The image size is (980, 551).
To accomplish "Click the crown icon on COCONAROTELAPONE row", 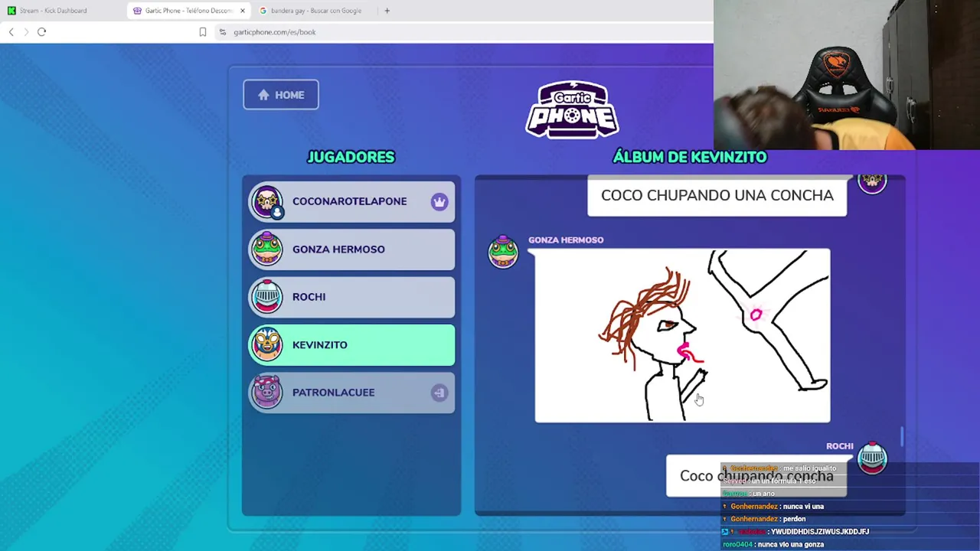I will pos(439,201).
